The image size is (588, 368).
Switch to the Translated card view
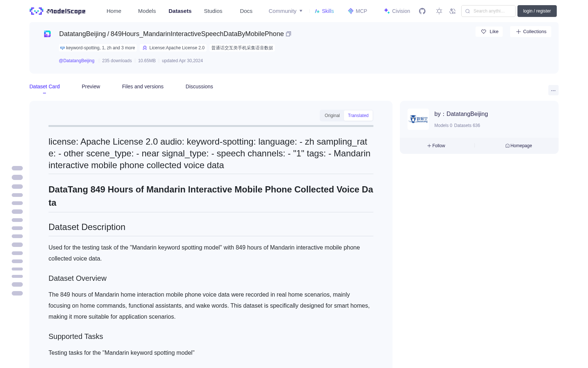[x=358, y=116]
